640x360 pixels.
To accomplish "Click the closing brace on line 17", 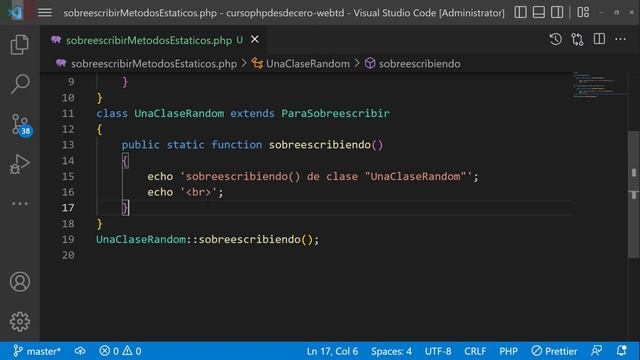I will point(125,208).
